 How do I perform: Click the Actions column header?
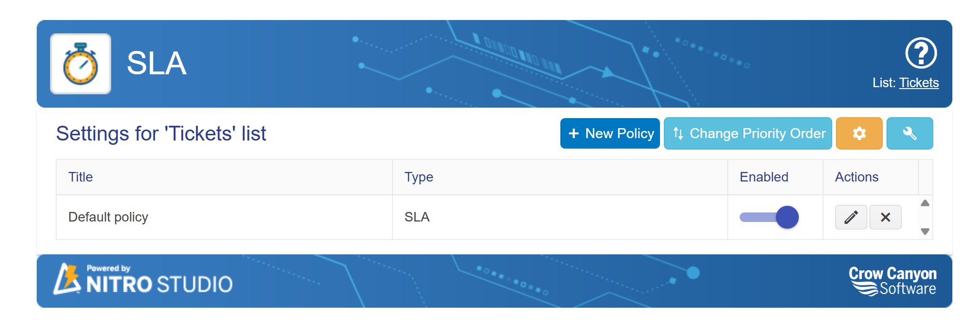coord(856,177)
